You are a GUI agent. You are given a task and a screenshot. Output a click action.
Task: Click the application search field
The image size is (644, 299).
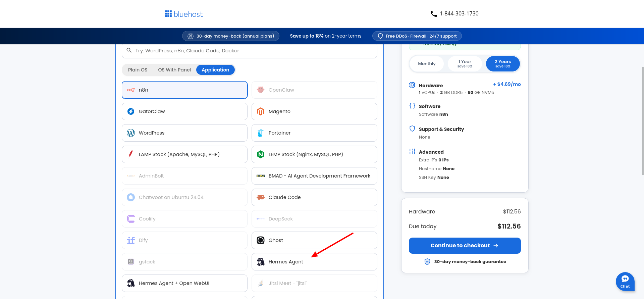coord(250,51)
